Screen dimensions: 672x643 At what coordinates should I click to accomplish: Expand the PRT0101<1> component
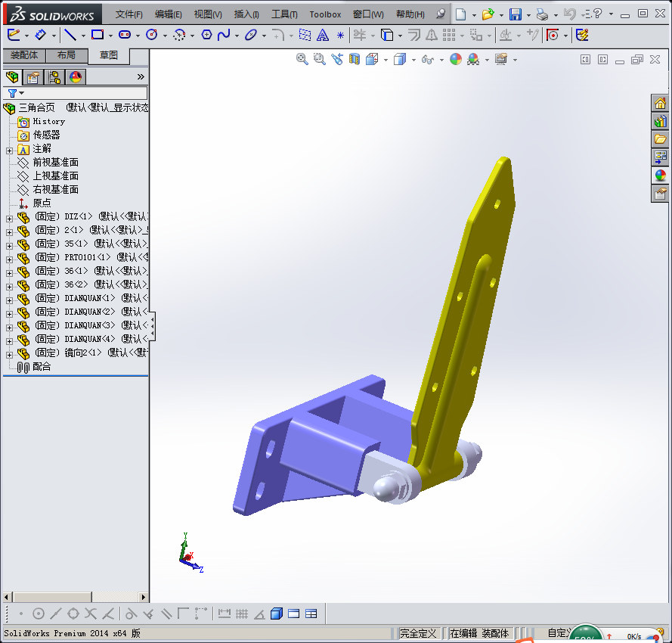click(x=9, y=259)
